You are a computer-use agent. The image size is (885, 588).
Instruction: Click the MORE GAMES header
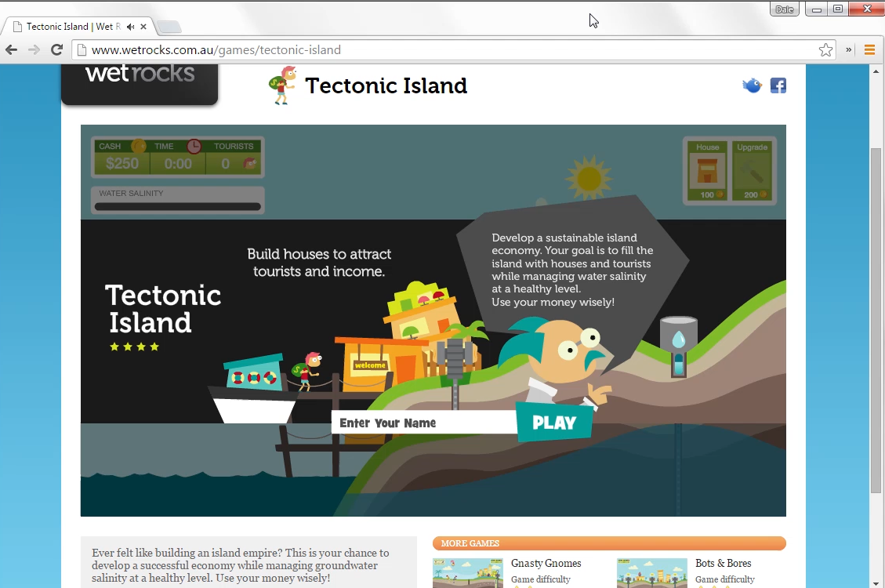point(610,543)
